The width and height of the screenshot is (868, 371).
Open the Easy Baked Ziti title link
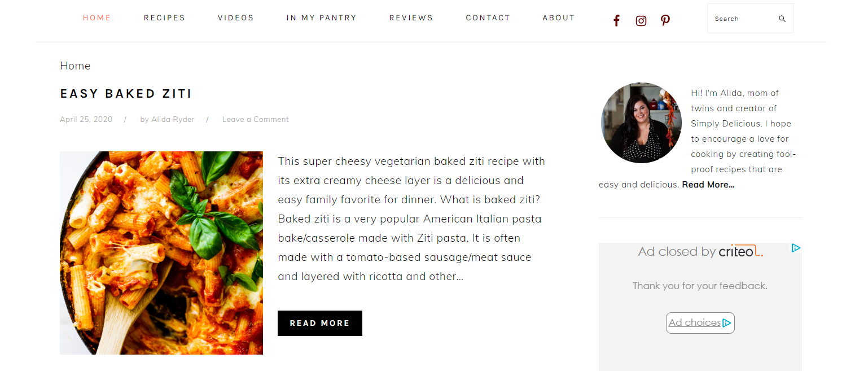[126, 94]
